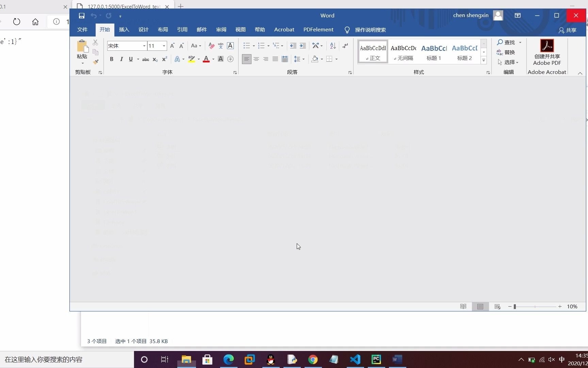Click the 共享 share button
The image size is (588, 368).
[x=568, y=30]
